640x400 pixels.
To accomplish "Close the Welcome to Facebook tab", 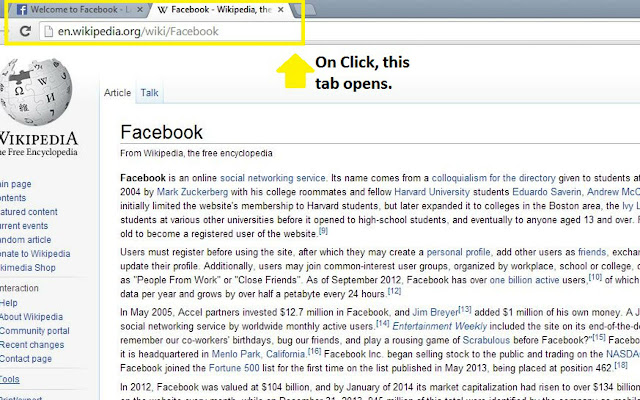I will click(140, 9).
